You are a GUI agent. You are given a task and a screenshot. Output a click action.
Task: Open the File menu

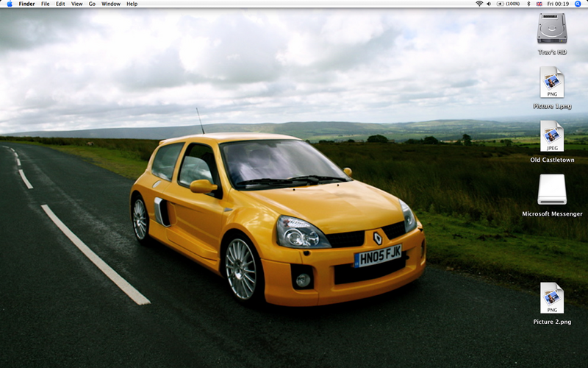coord(46,4)
